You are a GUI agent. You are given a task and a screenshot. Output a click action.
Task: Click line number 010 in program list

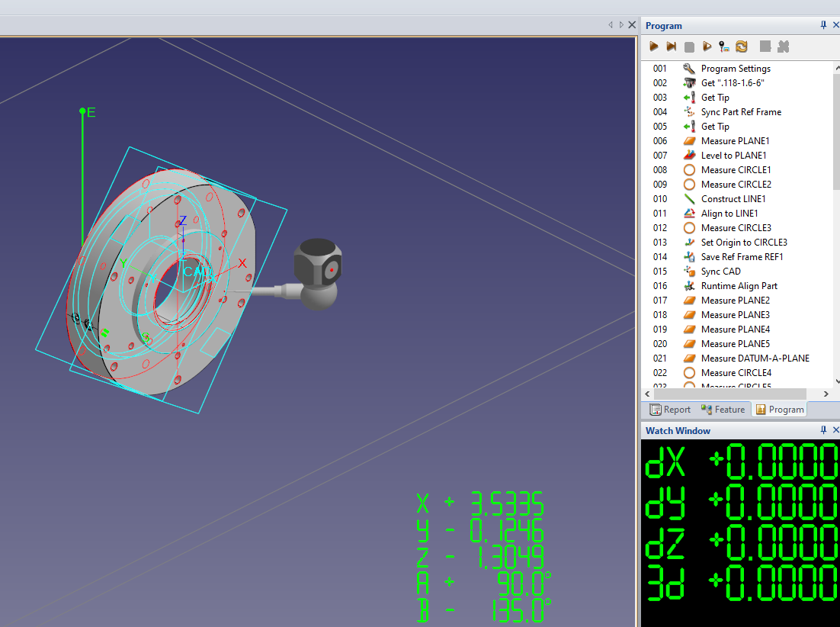click(659, 199)
